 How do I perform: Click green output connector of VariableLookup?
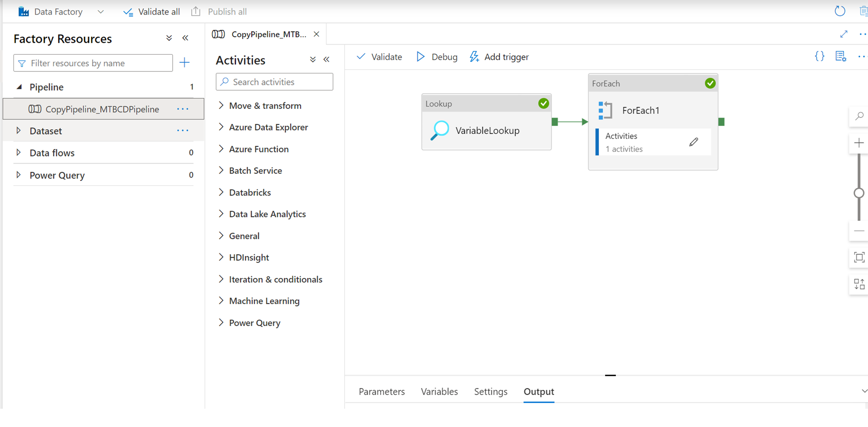coord(555,122)
